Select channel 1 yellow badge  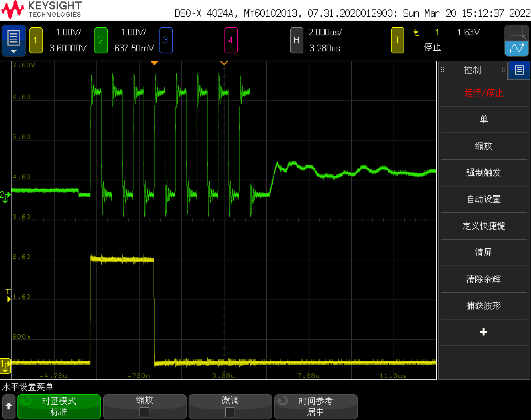coord(36,40)
